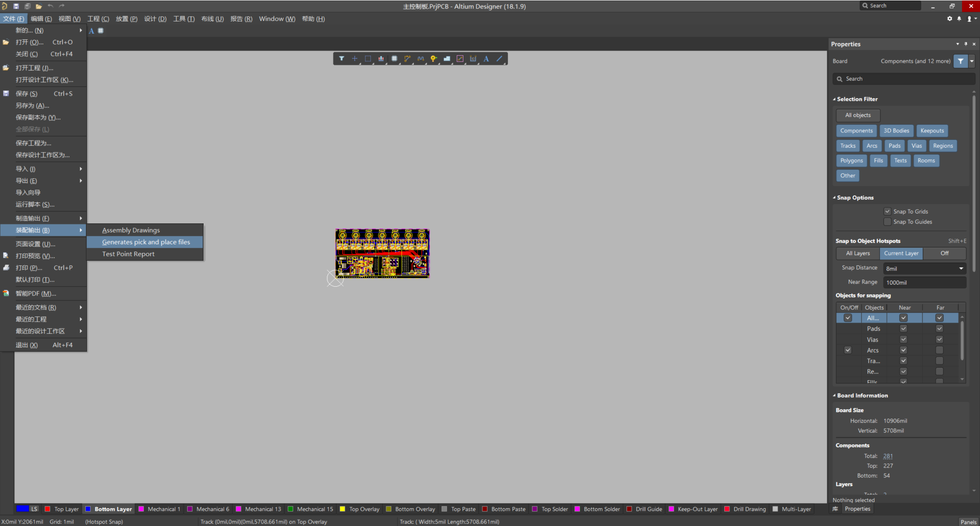Click the place line tool icon
980x526 pixels.
tap(499, 59)
